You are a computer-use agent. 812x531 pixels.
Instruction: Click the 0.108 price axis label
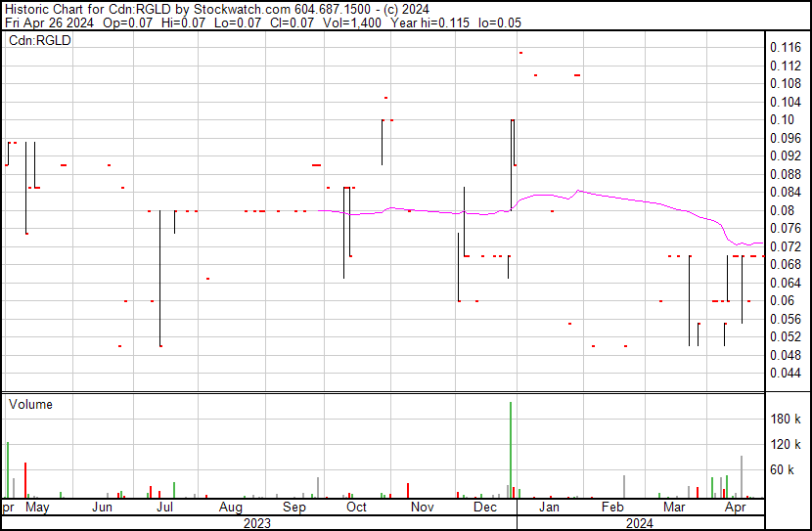pyautogui.click(x=786, y=84)
